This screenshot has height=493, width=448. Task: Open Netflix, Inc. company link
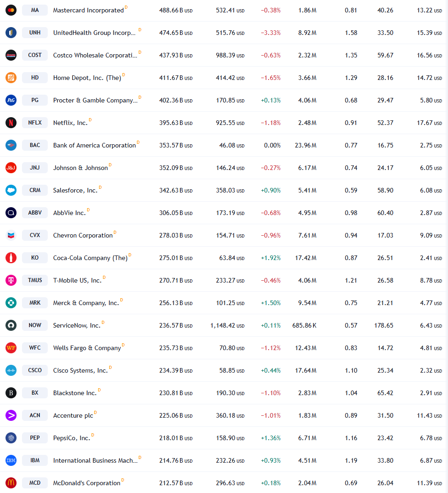[70, 123]
